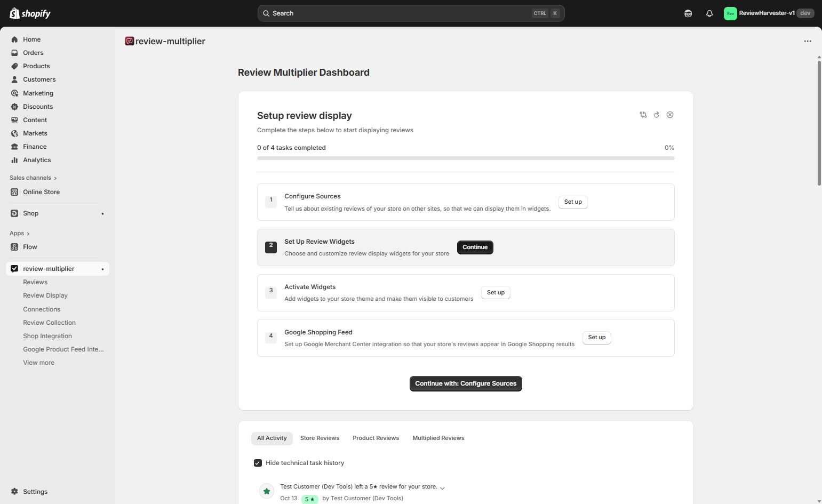Open Reviews submenu item
This screenshot has height=504, width=822.
pos(35,282)
